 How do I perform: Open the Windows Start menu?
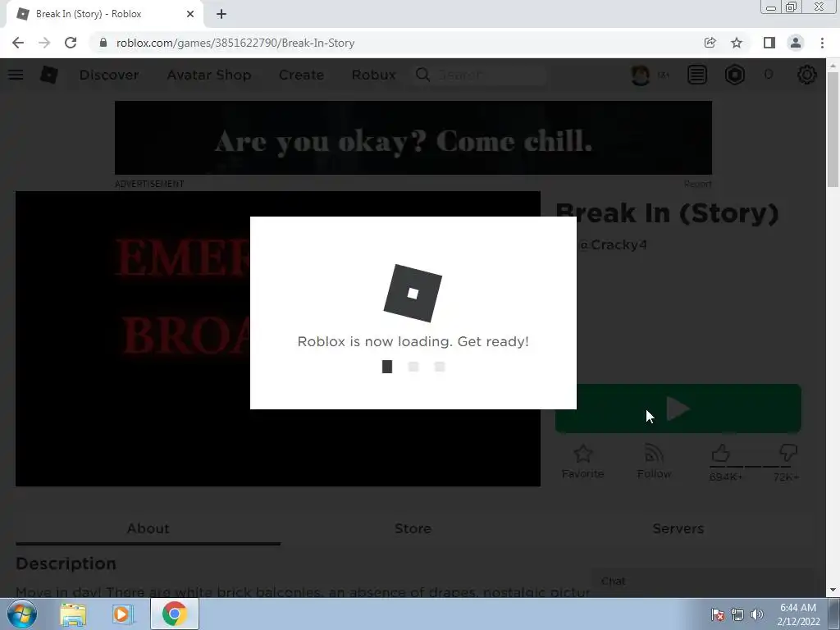click(x=21, y=614)
